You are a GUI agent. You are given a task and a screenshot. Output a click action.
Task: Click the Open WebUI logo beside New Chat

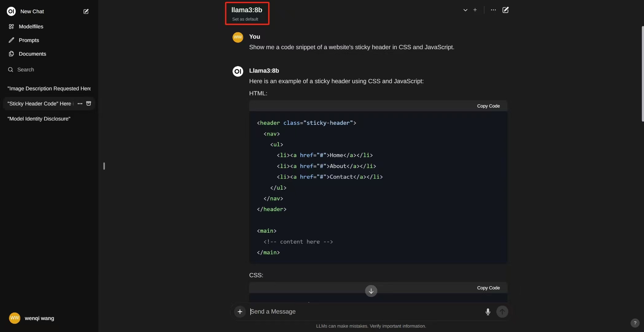pyautogui.click(x=11, y=11)
